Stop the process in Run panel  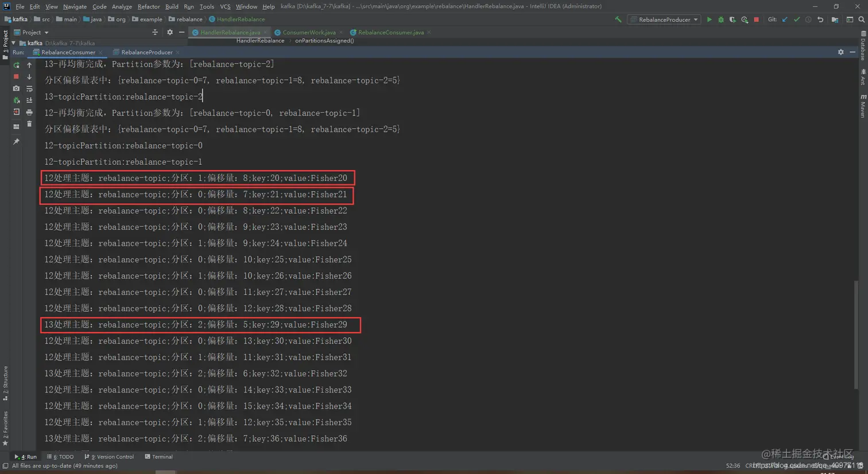pos(16,76)
